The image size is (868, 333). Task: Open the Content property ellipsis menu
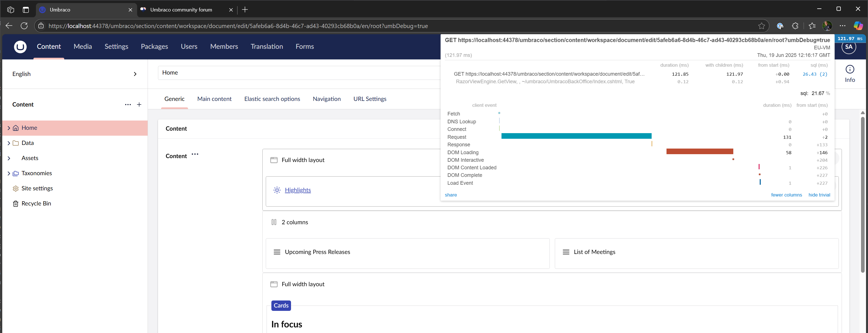(195, 154)
